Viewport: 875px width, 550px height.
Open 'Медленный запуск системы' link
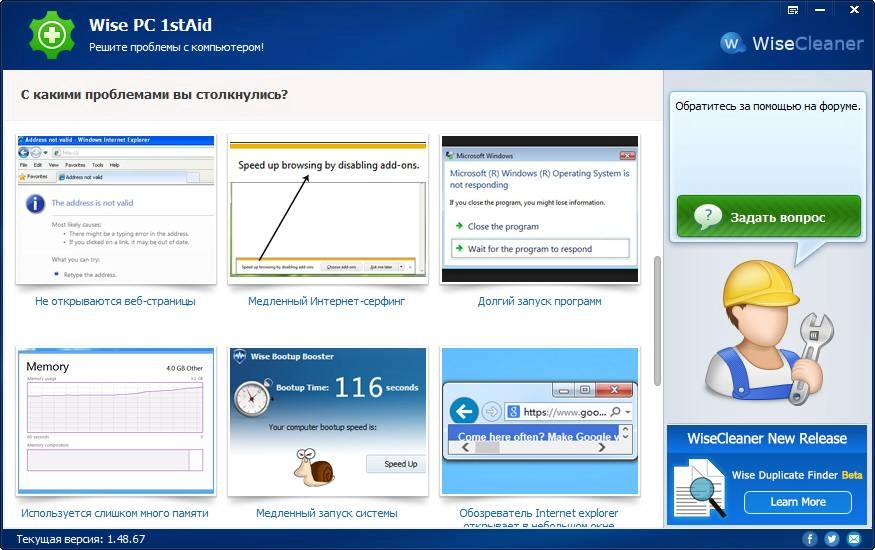(327, 513)
